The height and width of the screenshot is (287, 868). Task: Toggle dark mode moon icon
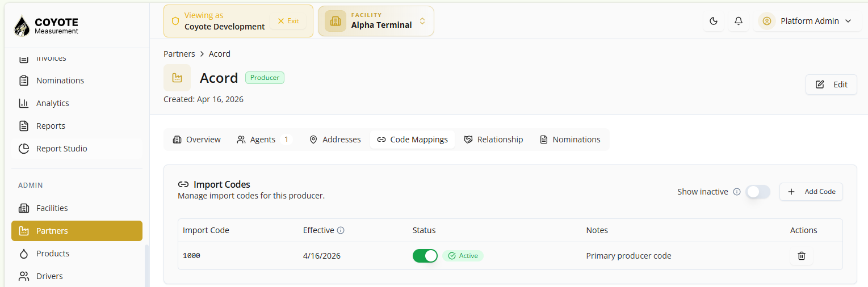click(714, 21)
